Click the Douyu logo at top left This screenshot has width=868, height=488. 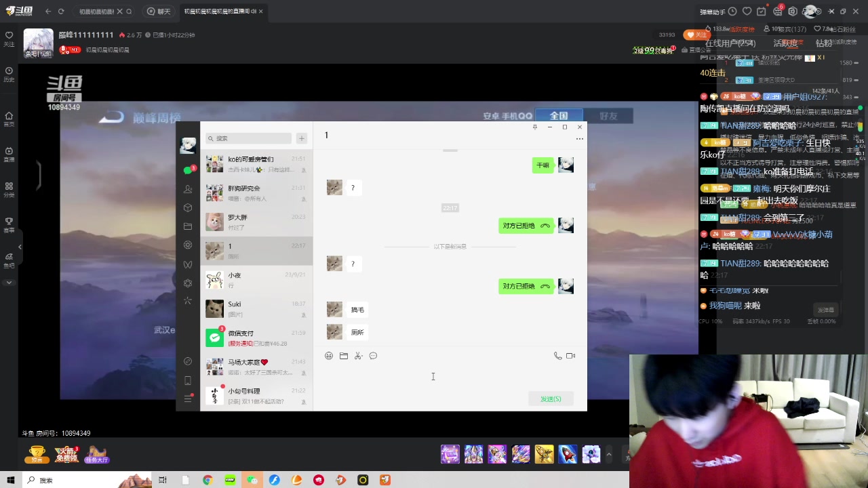point(19,11)
